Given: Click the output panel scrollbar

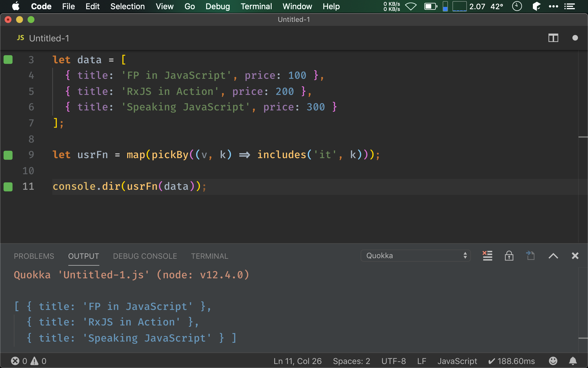Looking at the screenshot, I should coord(583,310).
